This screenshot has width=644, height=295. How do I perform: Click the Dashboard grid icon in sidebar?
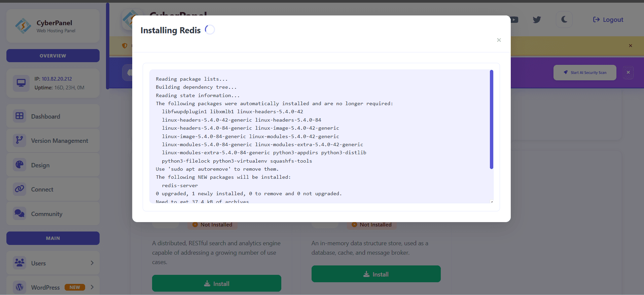20,116
